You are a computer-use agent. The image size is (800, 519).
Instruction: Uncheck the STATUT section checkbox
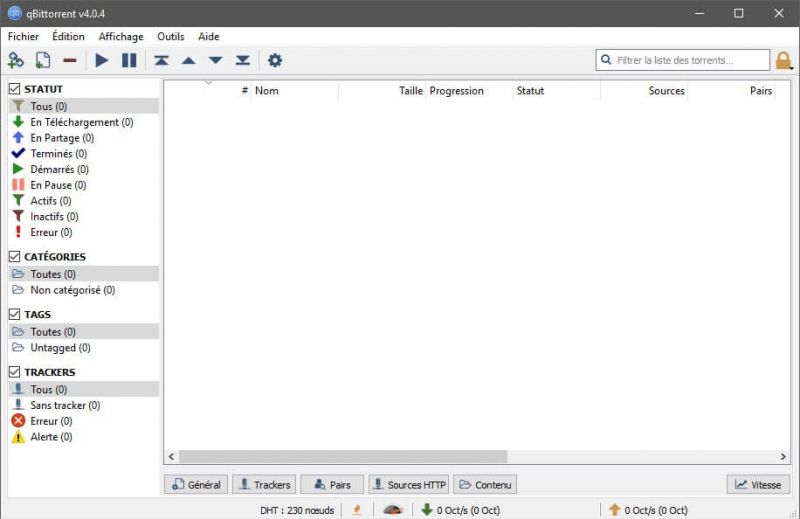click(15, 89)
